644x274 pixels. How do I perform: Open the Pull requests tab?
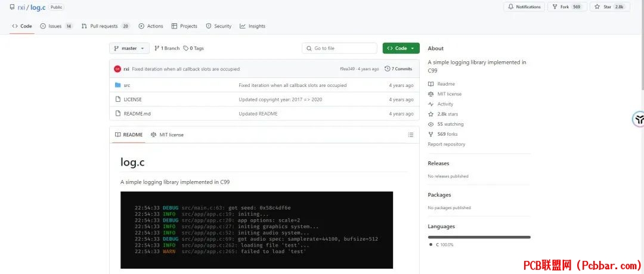click(105, 26)
